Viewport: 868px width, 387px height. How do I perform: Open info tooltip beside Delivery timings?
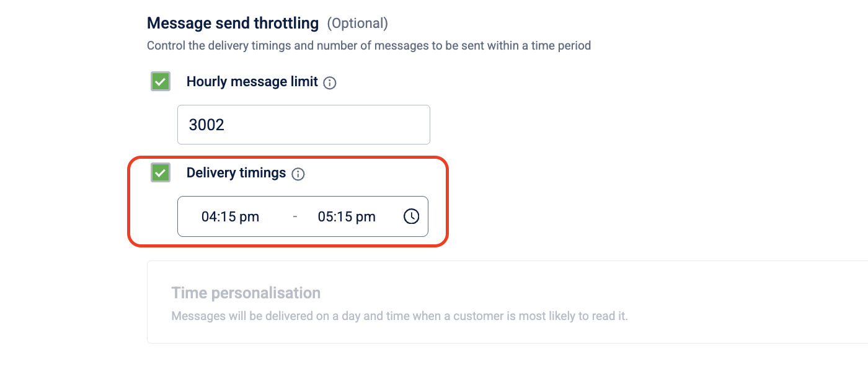pyautogui.click(x=298, y=174)
